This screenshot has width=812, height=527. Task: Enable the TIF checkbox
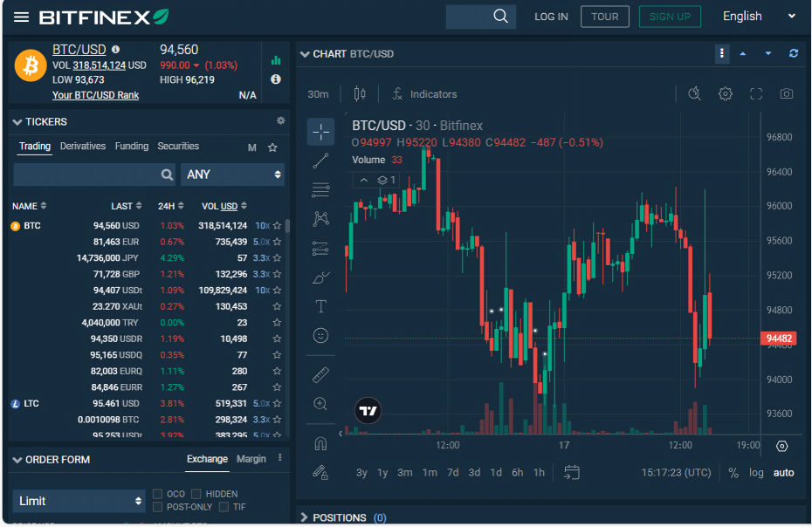point(224,507)
